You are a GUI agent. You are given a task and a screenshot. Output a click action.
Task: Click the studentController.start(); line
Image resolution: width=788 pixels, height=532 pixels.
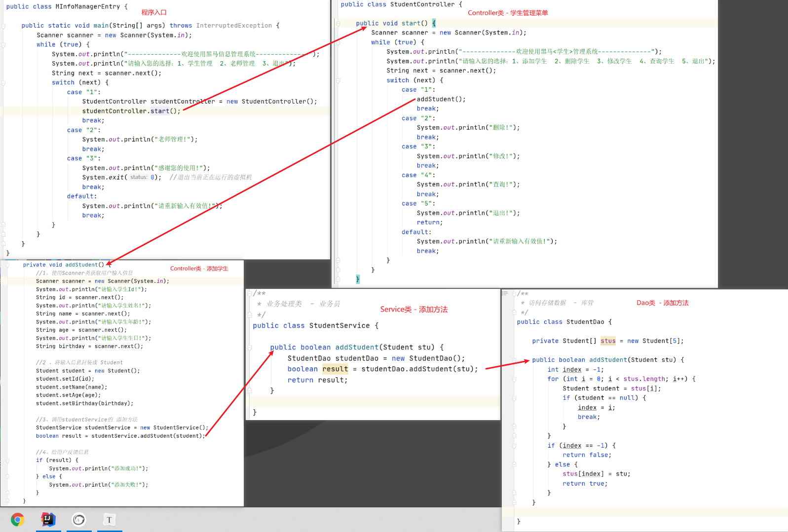131,111
